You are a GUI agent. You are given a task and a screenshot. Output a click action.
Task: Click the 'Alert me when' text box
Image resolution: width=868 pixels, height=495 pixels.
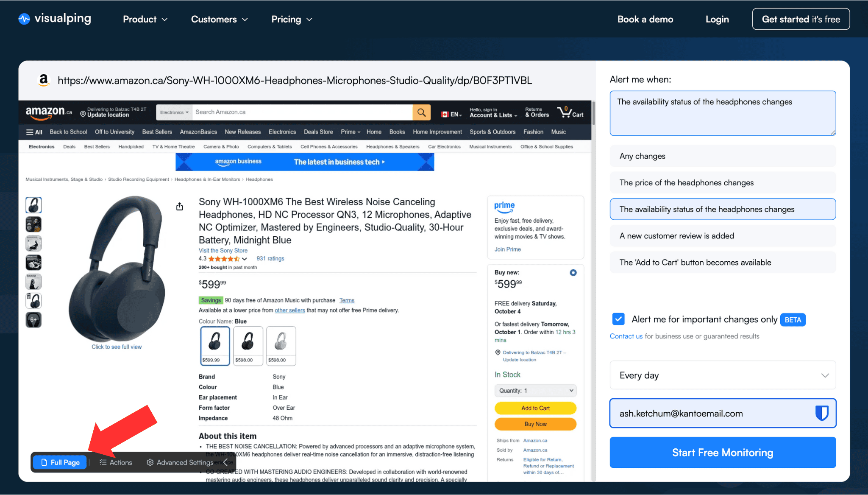(x=723, y=113)
